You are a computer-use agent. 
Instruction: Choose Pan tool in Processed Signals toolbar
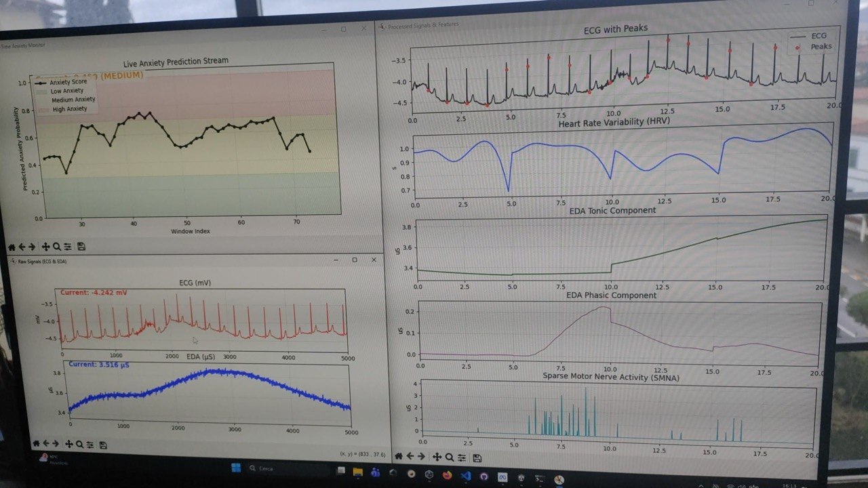(437, 457)
